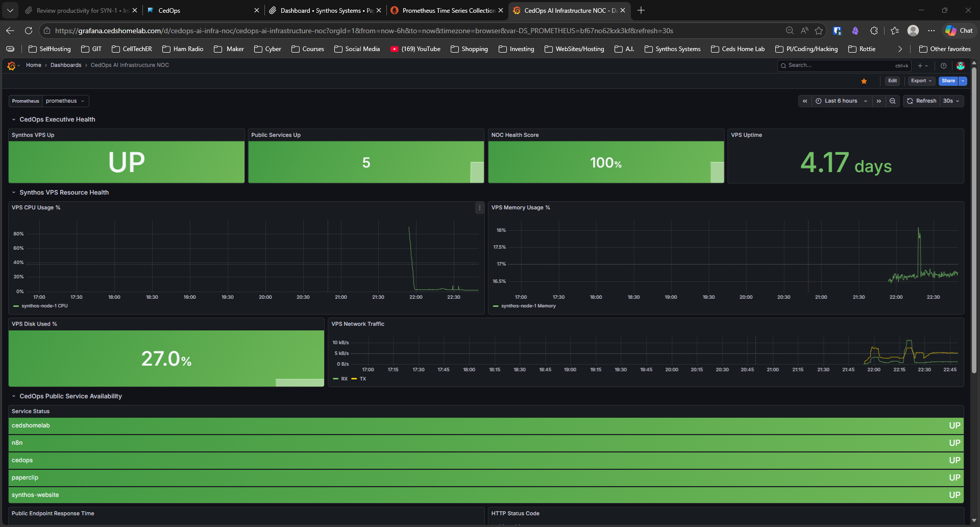Open the browser Favorites list icon
Viewport: 980px width, 527px height.
pos(895,31)
